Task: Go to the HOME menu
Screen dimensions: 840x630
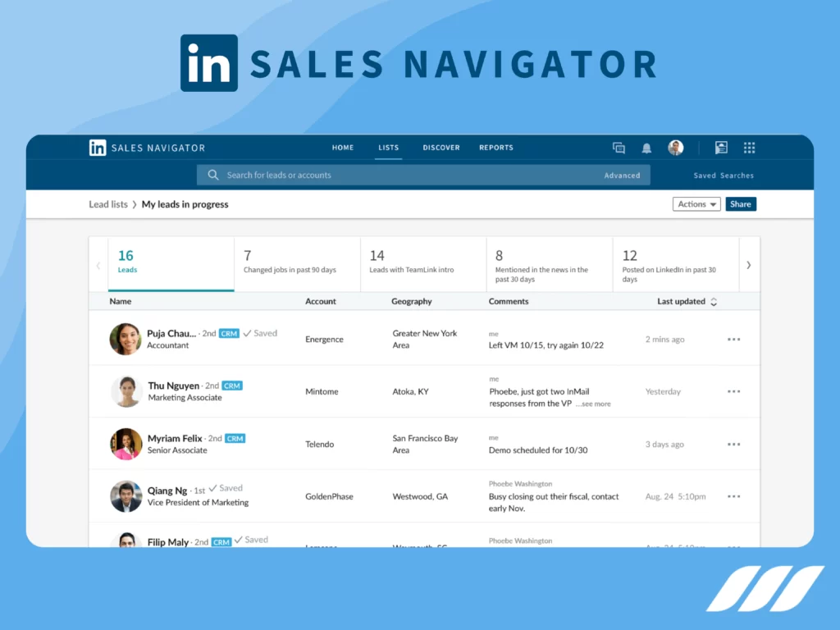Action: coord(342,148)
